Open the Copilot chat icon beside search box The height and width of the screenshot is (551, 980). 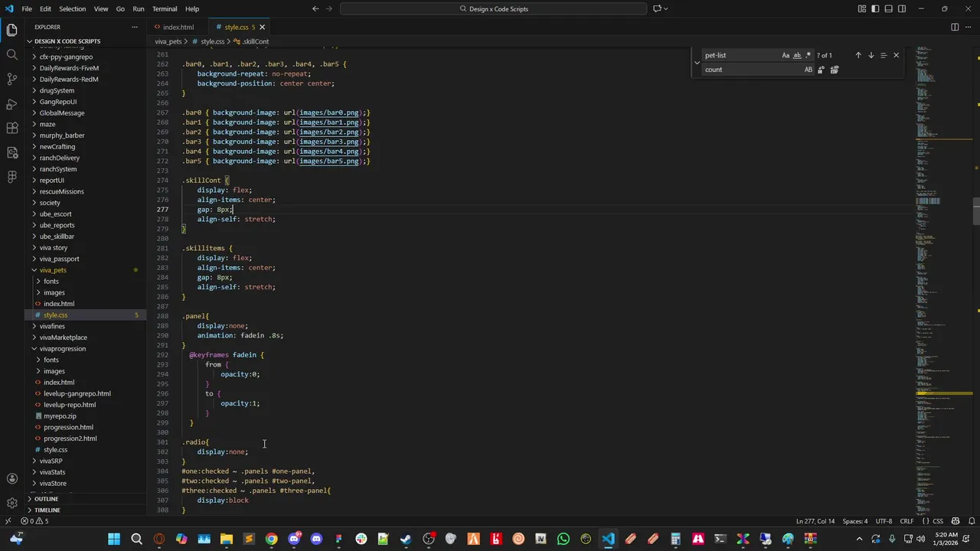[659, 8]
